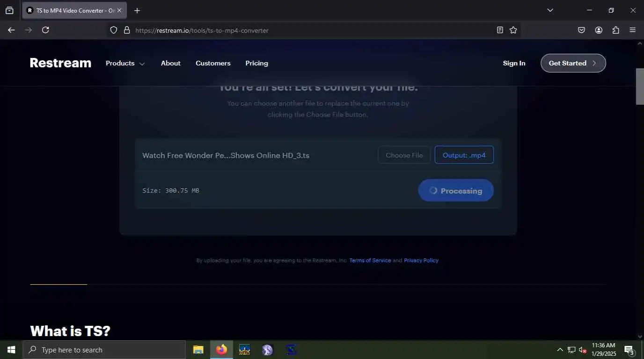This screenshot has width=644, height=359.
Task: Open the Privacy Policy link
Action: coord(421,260)
